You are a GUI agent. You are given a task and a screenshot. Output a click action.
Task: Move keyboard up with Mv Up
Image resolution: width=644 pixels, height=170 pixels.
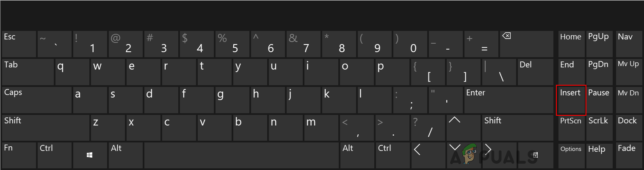click(627, 72)
